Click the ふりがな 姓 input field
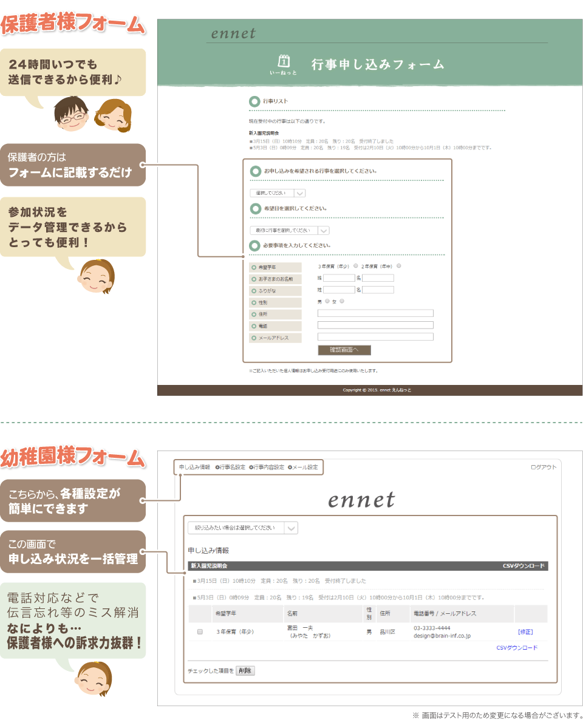Image resolution: width=583 pixels, height=728 pixels. 339,290
